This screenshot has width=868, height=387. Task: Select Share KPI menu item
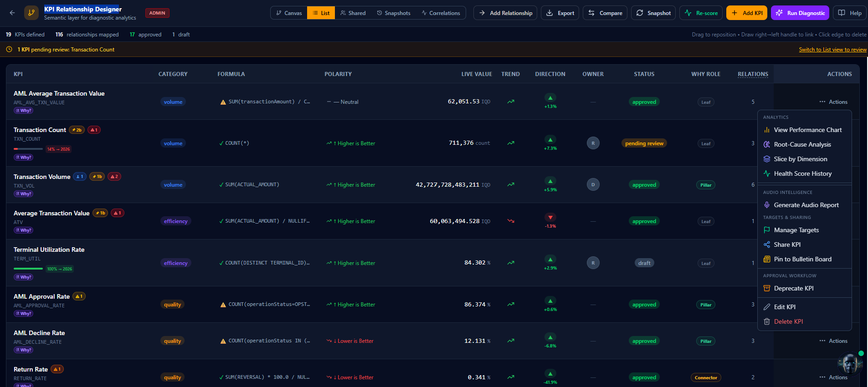(804, 244)
